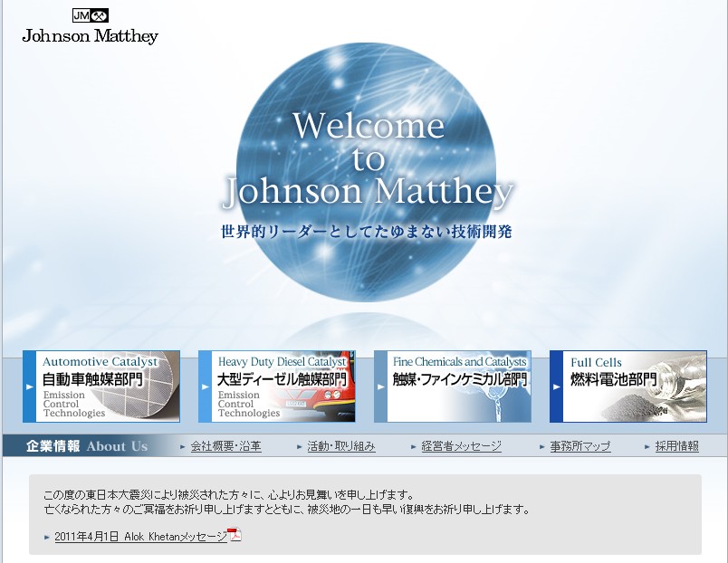Open the 事務所マップ link

click(x=580, y=446)
